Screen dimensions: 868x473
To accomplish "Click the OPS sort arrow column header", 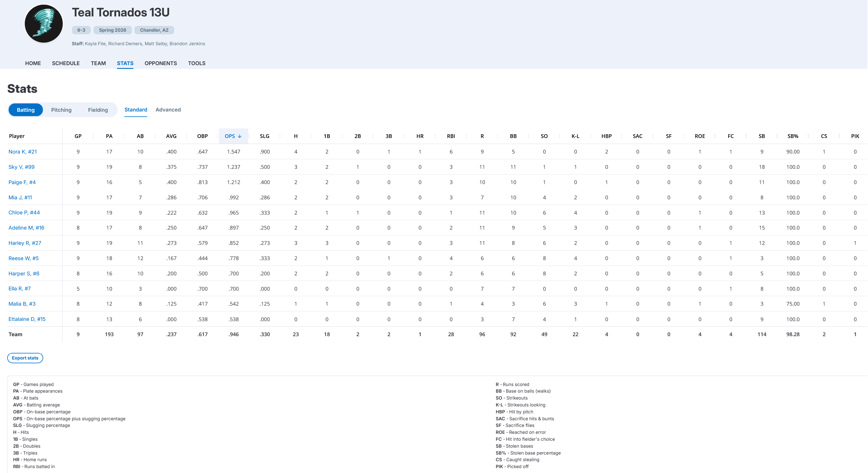I will (233, 136).
